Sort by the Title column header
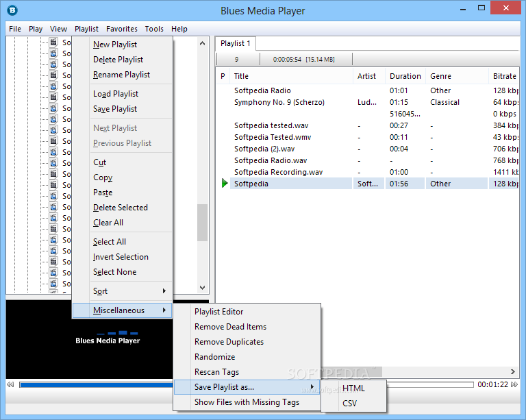 pos(291,76)
